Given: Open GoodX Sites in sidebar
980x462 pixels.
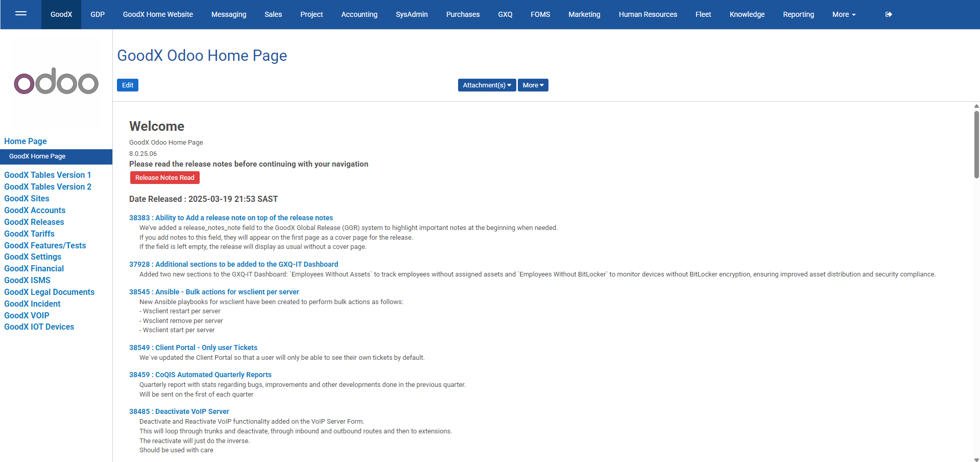Looking at the screenshot, I should [27, 198].
